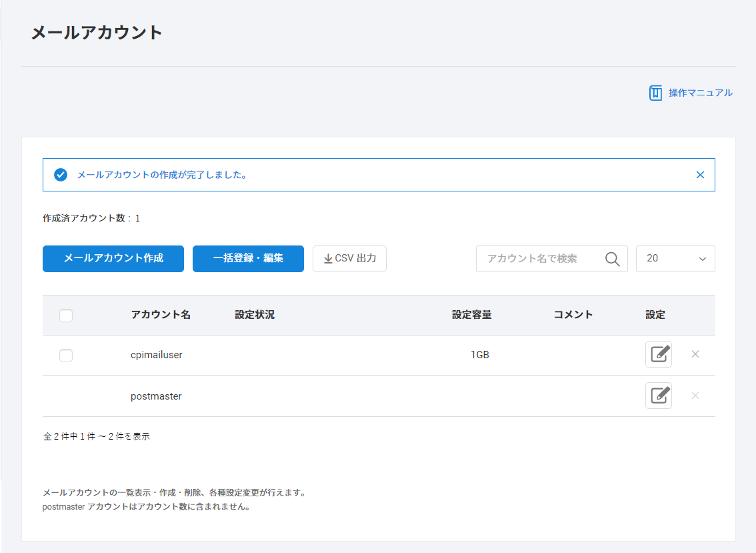Edit settings for cpimailuser account
This screenshot has height=553, width=756.
658,354
